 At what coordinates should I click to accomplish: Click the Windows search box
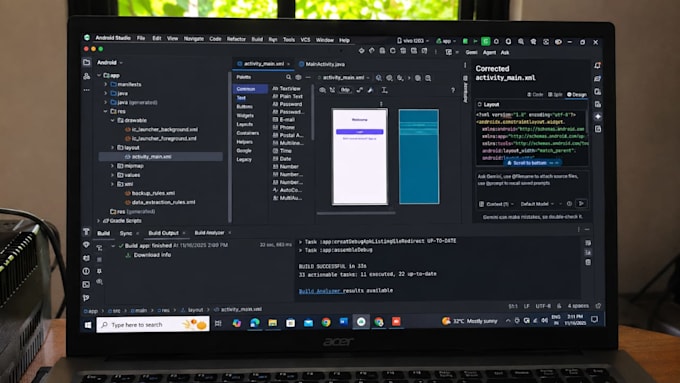(x=153, y=324)
